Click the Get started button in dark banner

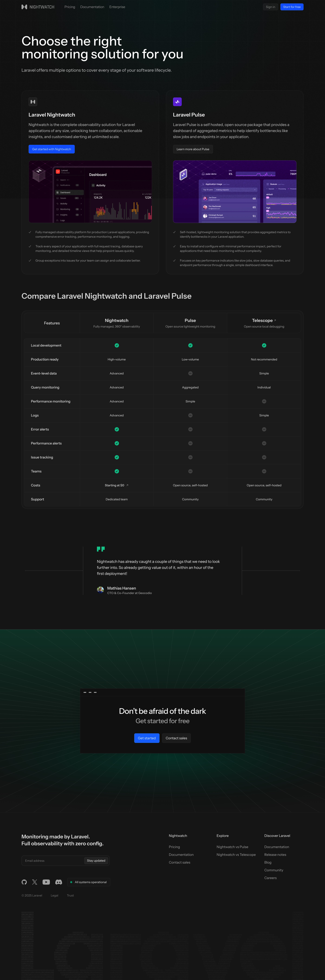coord(147,738)
